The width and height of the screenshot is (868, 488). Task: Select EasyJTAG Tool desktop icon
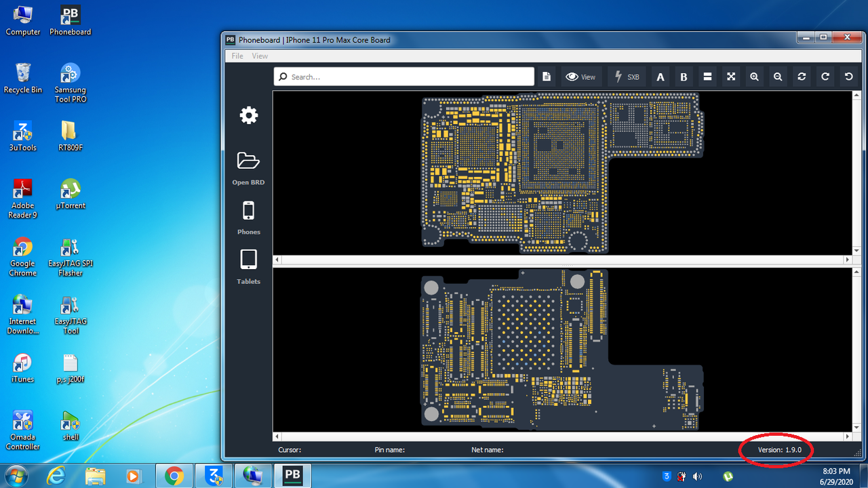click(x=70, y=314)
